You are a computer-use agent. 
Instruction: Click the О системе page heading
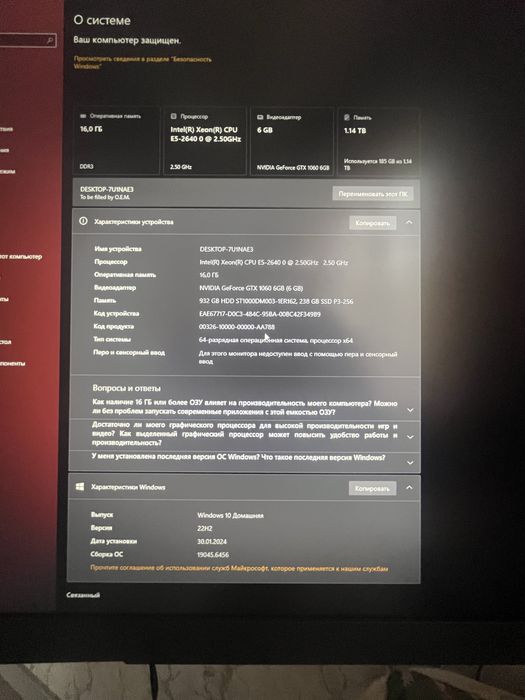coord(102,20)
